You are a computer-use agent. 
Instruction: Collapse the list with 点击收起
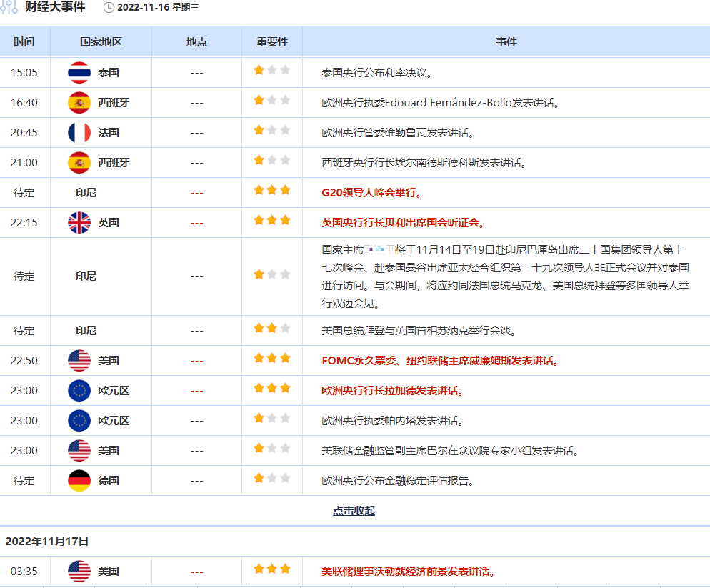pos(354,511)
